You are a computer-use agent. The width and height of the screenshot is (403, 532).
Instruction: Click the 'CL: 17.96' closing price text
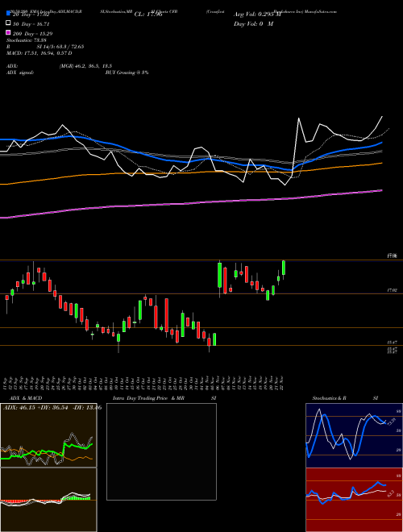click(x=149, y=15)
